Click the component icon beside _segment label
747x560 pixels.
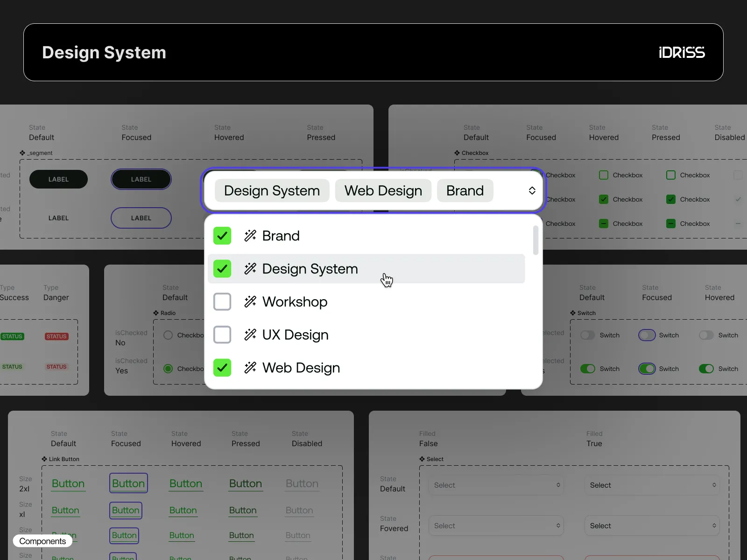point(22,153)
